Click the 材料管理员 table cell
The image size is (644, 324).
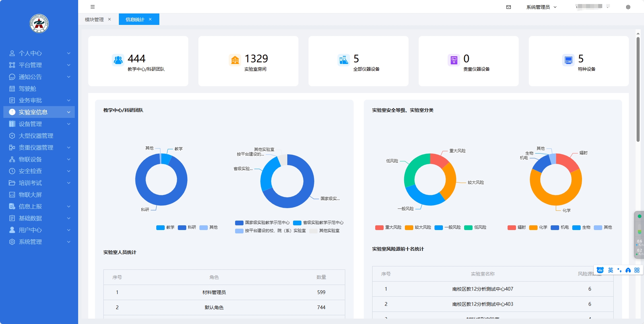[214, 292]
